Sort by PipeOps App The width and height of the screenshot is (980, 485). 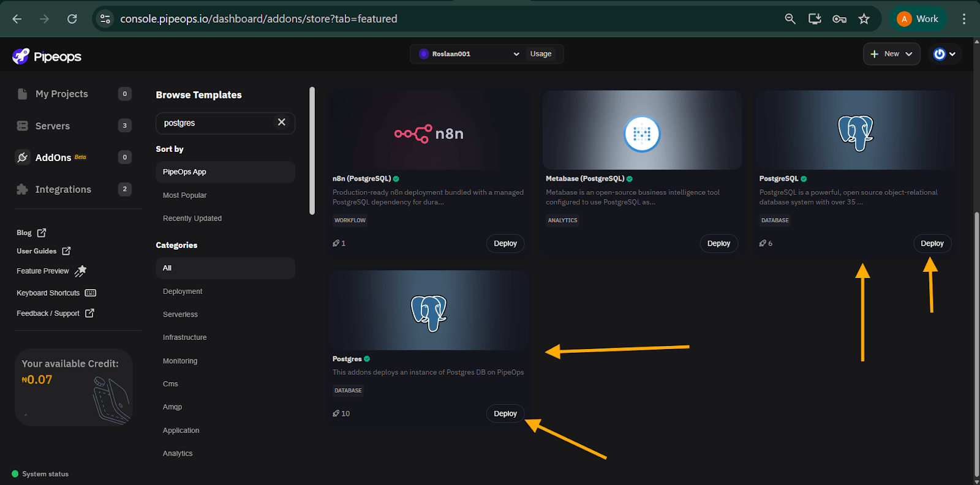pyautogui.click(x=225, y=172)
